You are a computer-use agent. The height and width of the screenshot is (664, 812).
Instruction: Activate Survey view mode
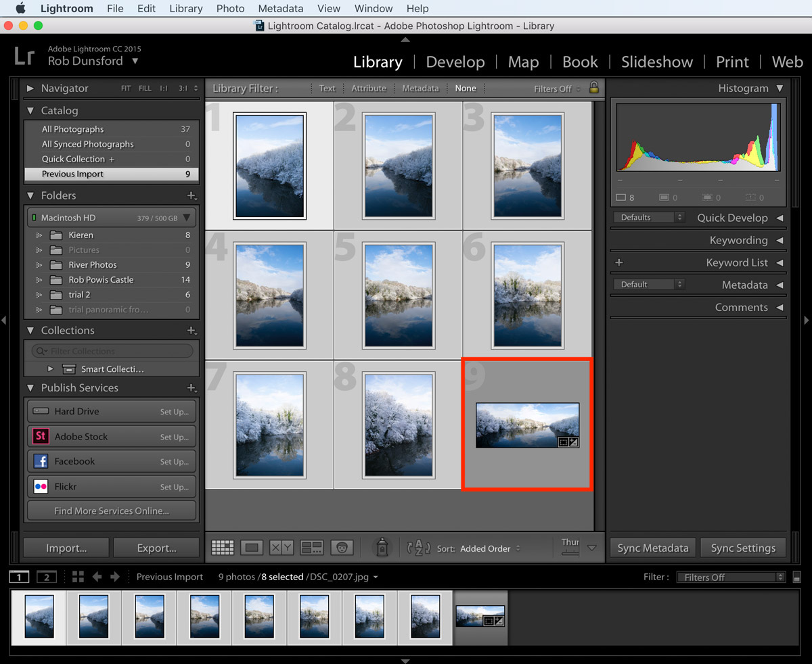311,548
